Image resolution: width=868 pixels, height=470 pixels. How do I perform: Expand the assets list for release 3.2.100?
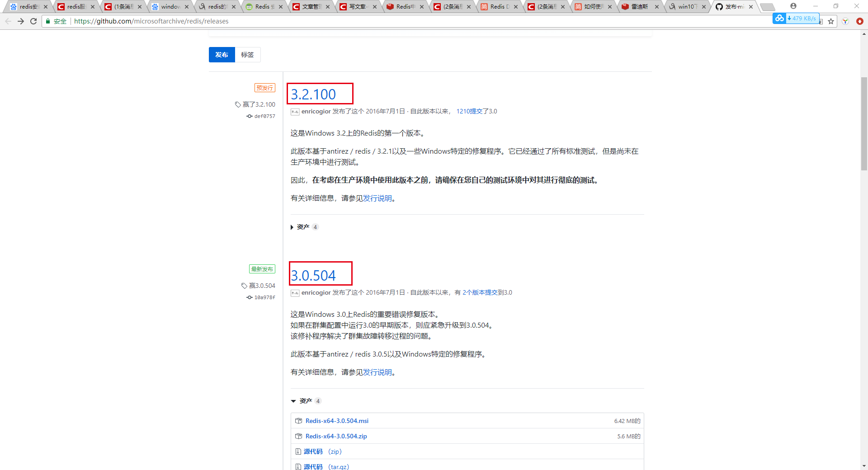[304, 227]
